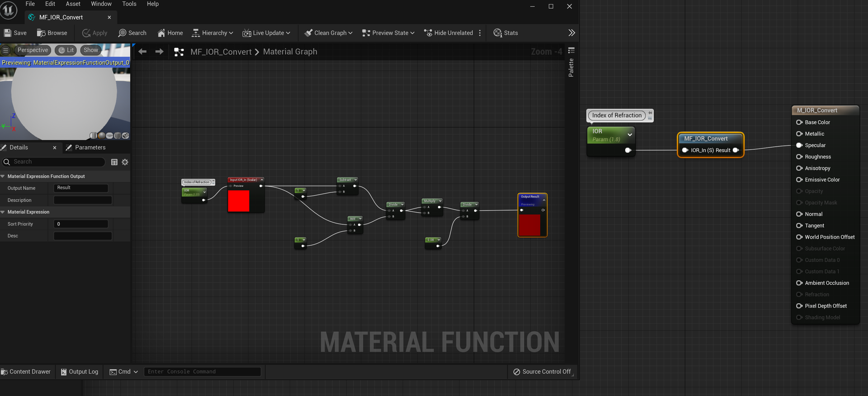The width and height of the screenshot is (868, 396).
Task: Set preview mesh to sphere
Action: (101, 135)
